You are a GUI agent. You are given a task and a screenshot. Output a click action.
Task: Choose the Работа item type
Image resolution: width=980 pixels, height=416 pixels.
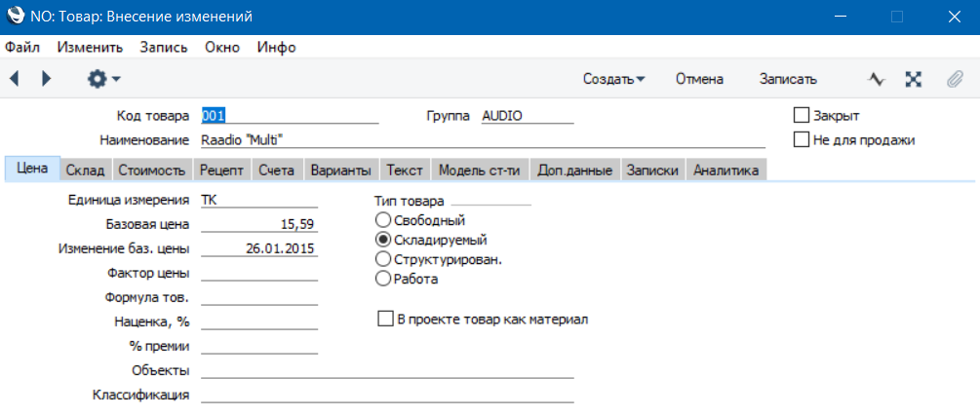click(x=383, y=279)
